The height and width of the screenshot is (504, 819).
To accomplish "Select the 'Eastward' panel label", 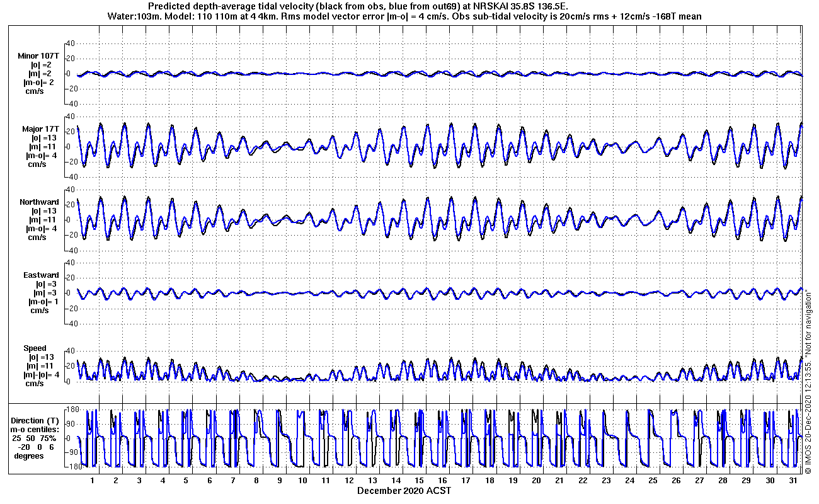I will click(x=41, y=275).
